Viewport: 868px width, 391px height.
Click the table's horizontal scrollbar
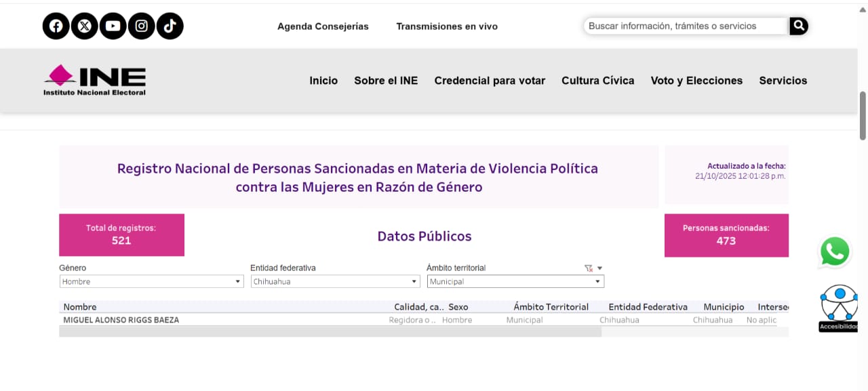point(330,332)
